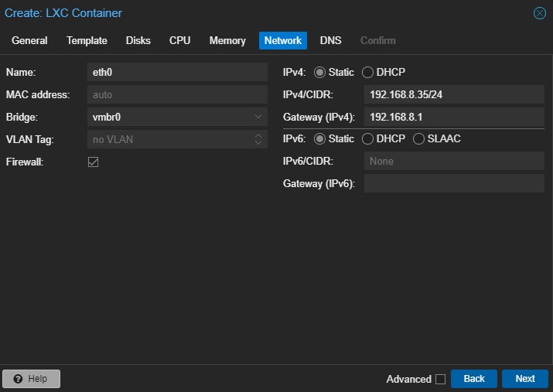This screenshot has height=392, width=553.
Task: Select DHCP option for IPv6
Action: [368, 139]
